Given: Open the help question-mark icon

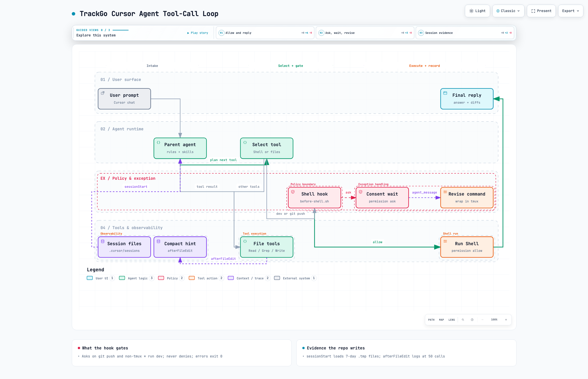Looking at the screenshot, I should [472, 320].
